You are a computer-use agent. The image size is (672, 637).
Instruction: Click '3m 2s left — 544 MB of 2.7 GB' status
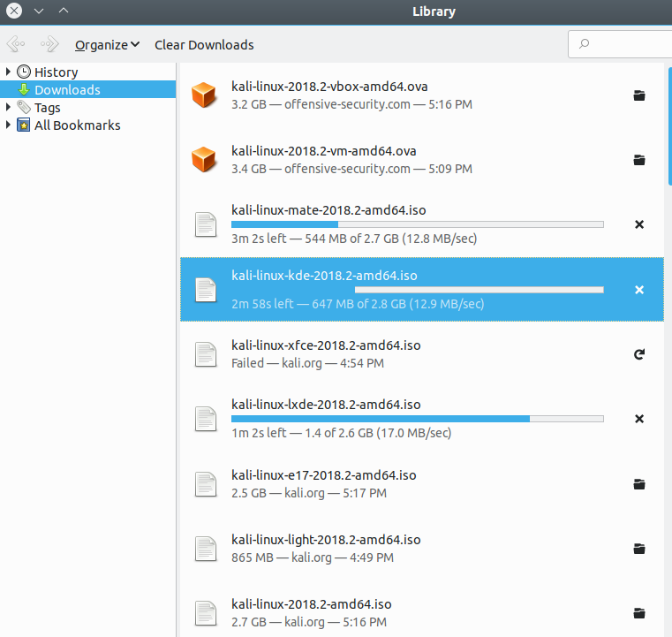click(354, 239)
